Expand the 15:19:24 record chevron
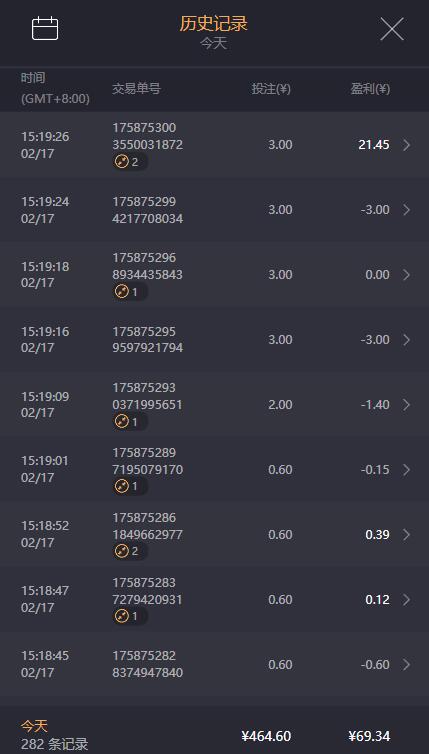Image resolution: width=429 pixels, height=754 pixels. tap(407, 210)
